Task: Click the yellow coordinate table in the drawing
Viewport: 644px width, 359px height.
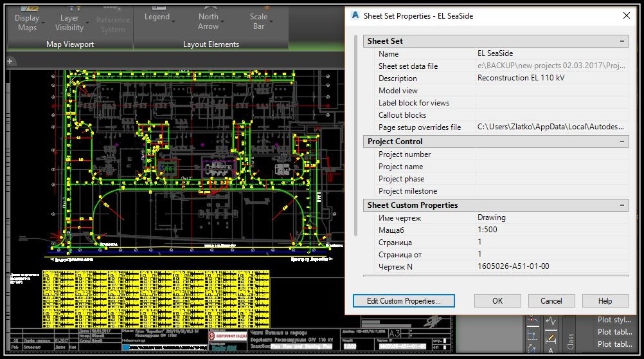Action: pos(156,299)
